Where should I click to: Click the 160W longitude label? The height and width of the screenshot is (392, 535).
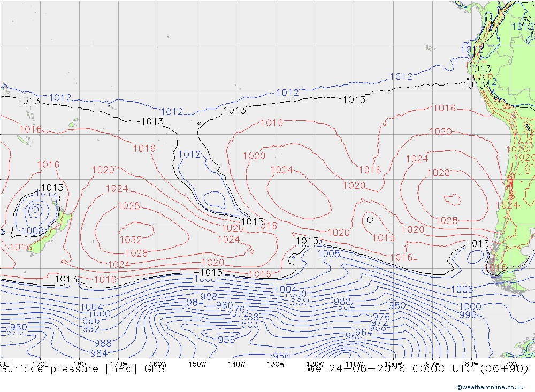tap(158, 364)
